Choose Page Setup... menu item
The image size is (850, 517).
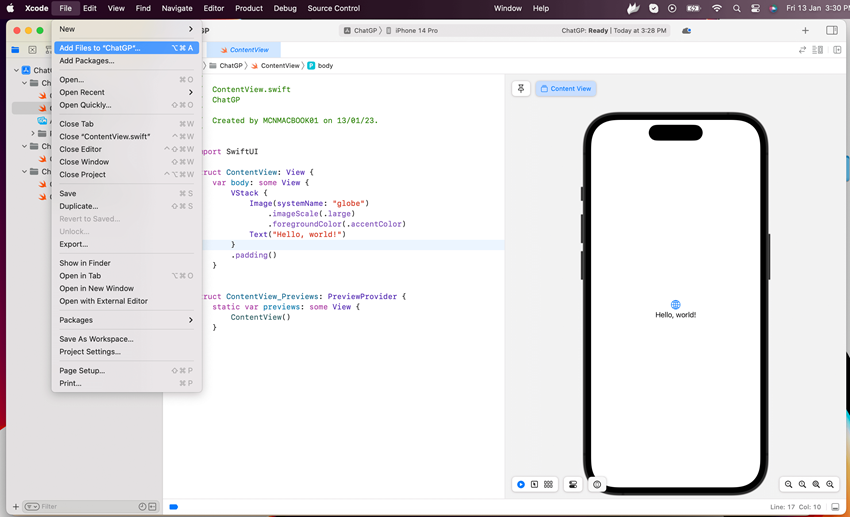pos(126,371)
